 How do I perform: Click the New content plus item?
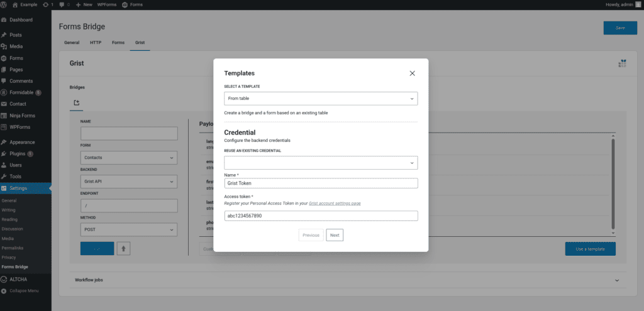click(x=84, y=4)
